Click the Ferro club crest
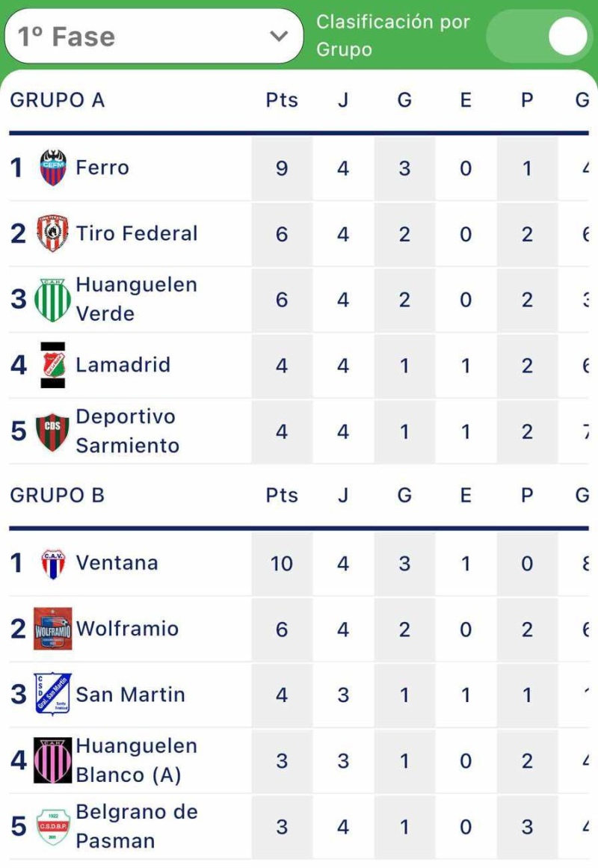 (53, 167)
